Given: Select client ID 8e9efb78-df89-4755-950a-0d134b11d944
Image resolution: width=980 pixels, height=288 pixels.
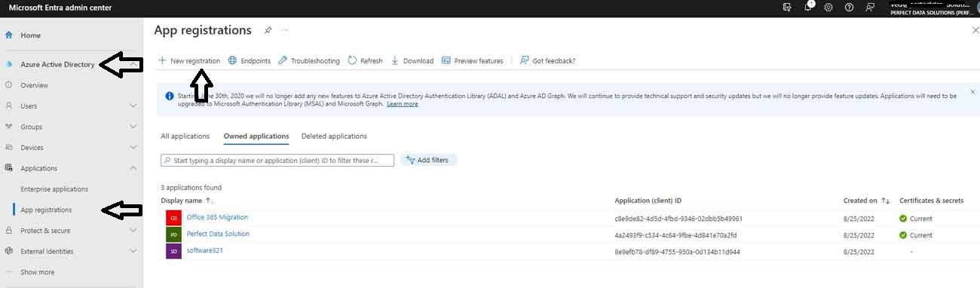Looking at the screenshot, I should [x=678, y=252].
